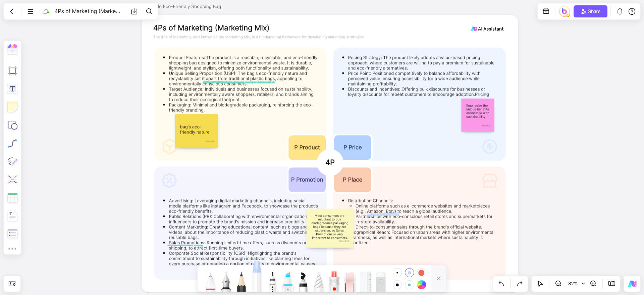644x295 pixels.
Task: Select the small black dot stroke size
Action: tap(397, 273)
